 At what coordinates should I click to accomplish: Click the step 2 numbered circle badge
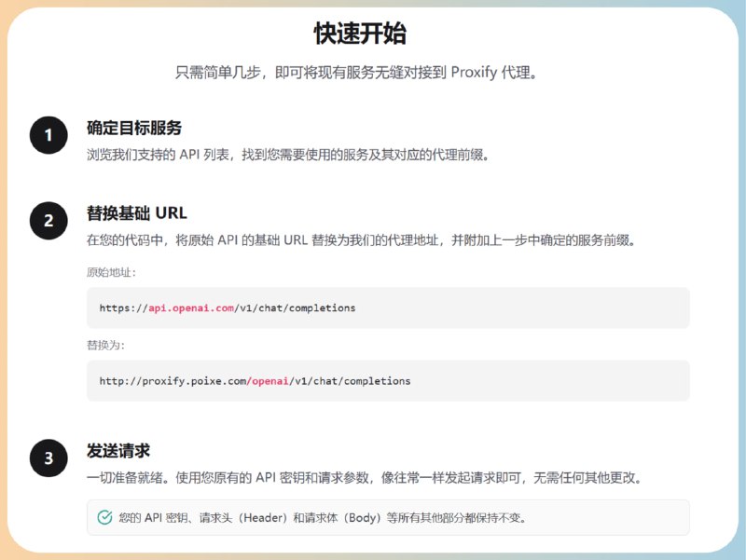(47, 221)
